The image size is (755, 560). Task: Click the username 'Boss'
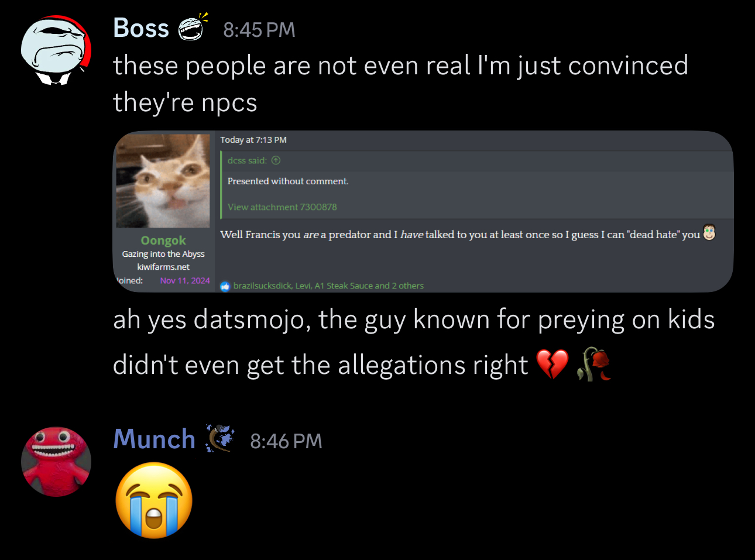coord(141,28)
